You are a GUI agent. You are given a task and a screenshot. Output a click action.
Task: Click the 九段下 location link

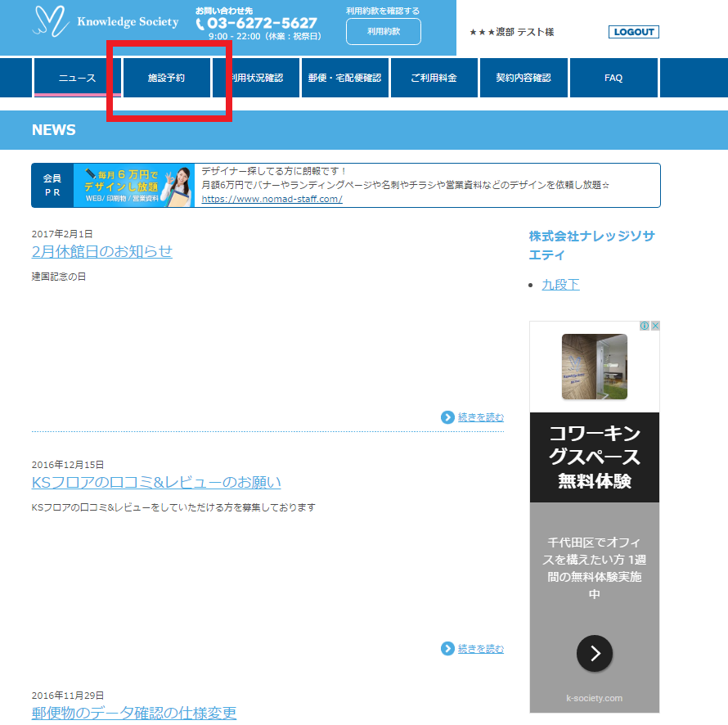(x=560, y=285)
